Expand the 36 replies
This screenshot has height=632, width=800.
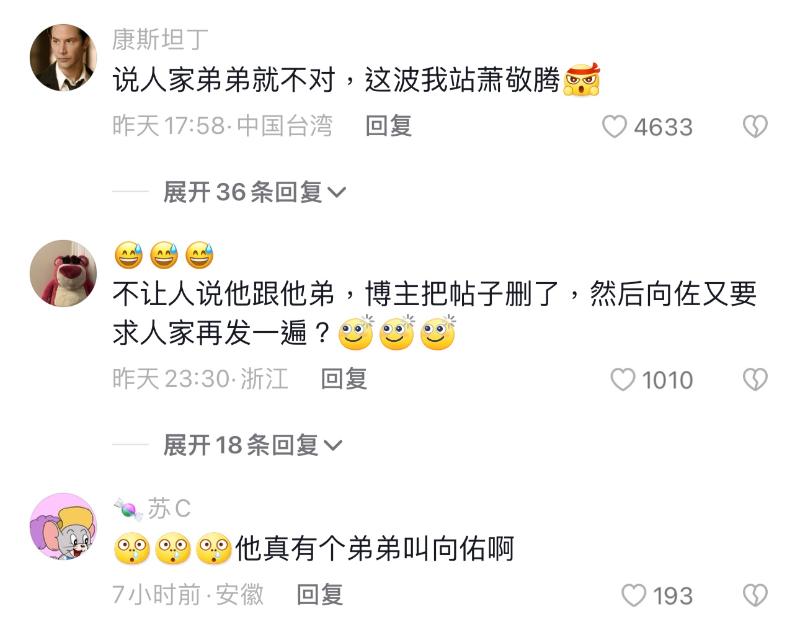click(254, 192)
